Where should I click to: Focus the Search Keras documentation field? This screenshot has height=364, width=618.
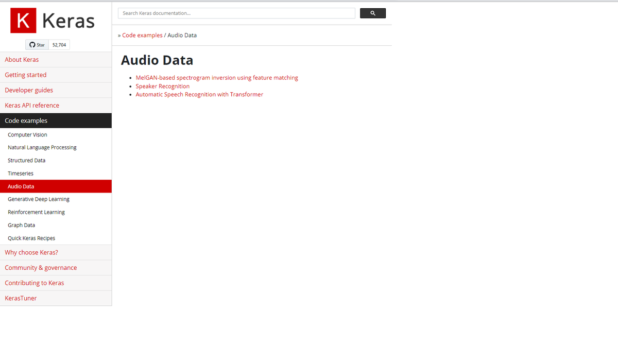[236, 13]
